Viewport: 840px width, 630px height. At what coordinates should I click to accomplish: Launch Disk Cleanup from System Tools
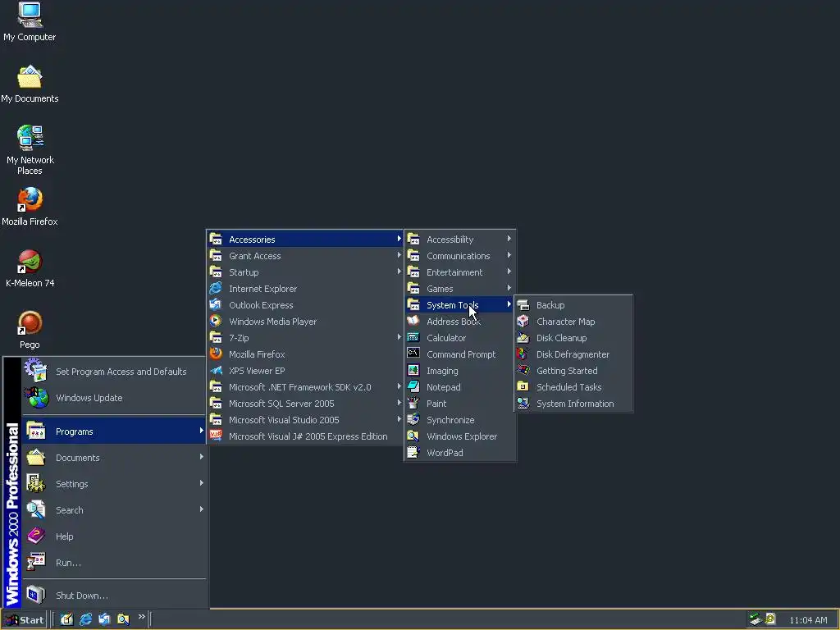point(573,337)
